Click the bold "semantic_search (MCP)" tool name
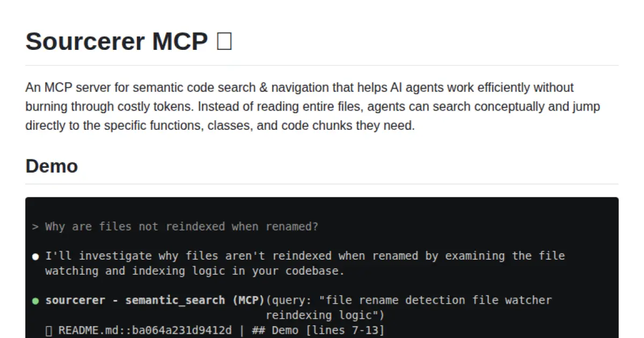The image size is (644, 338). (195, 300)
